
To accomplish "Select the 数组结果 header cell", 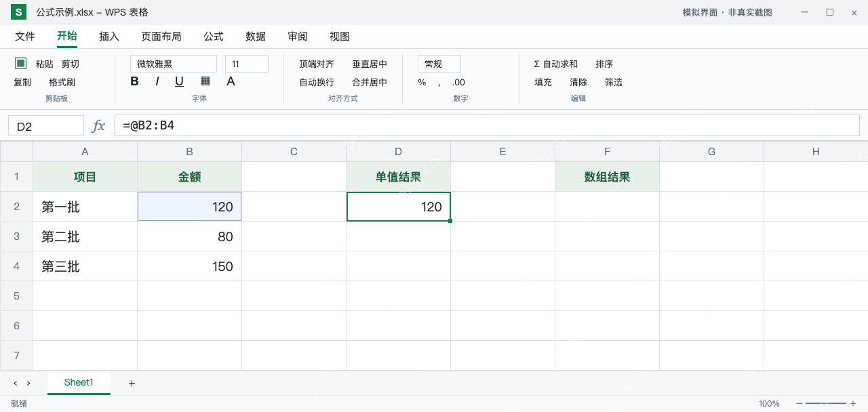I will click(607, 177).
